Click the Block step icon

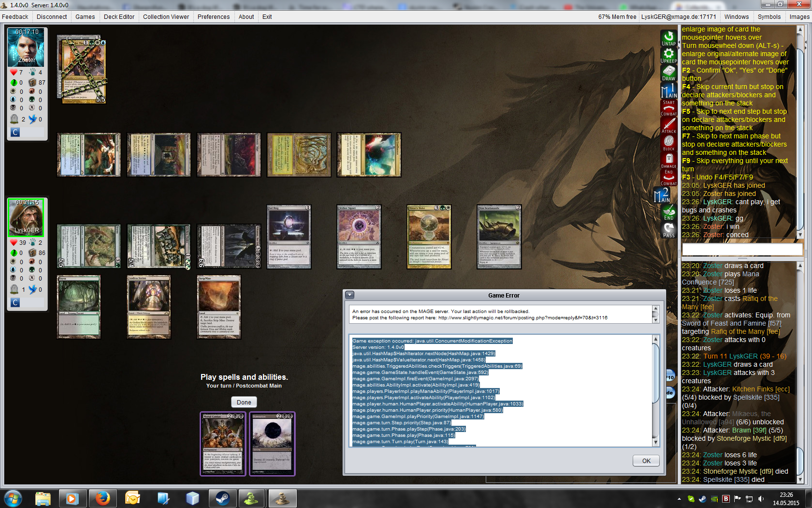669,143
